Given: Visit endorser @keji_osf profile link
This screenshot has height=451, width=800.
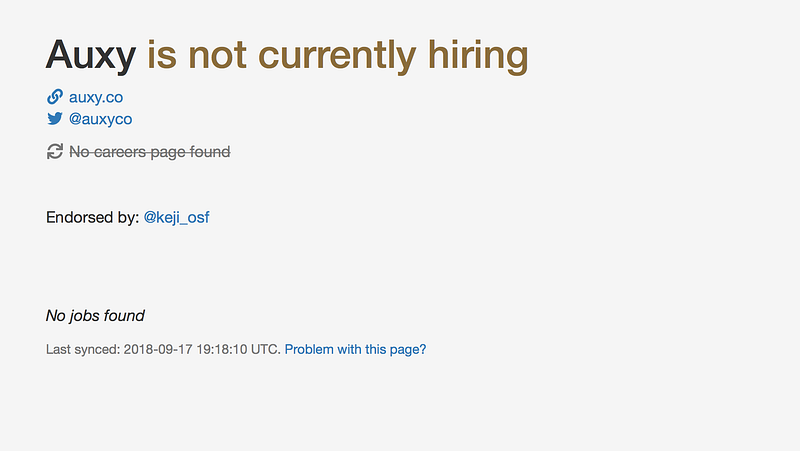Looking at the screenshot, I should (x=177, y=217).
